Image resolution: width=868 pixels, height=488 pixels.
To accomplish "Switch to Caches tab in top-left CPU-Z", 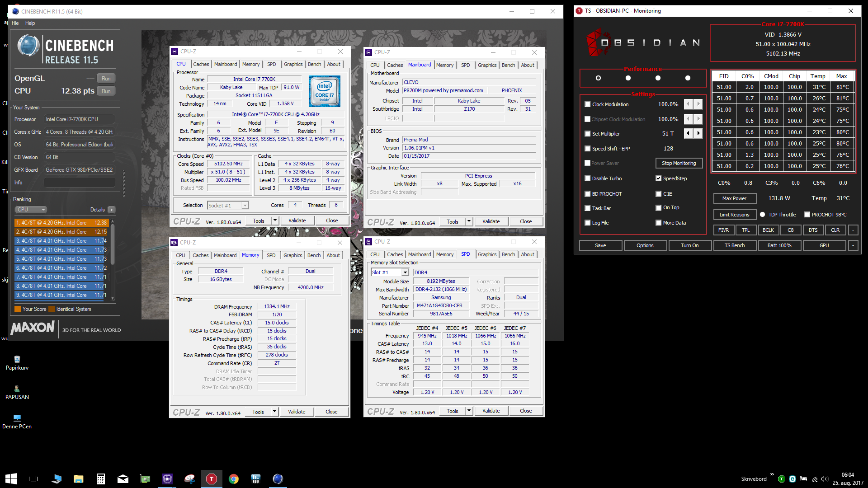I will (x=201, y=64).
